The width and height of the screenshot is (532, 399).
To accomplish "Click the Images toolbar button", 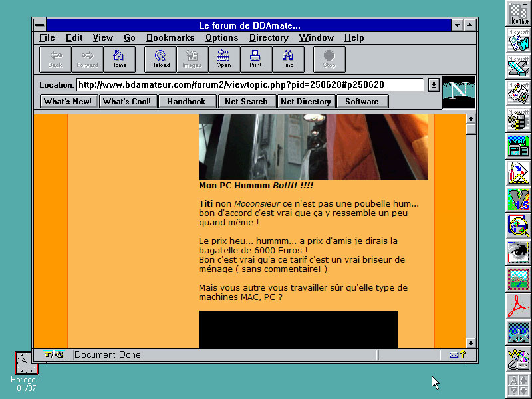I will coord(192,60).
